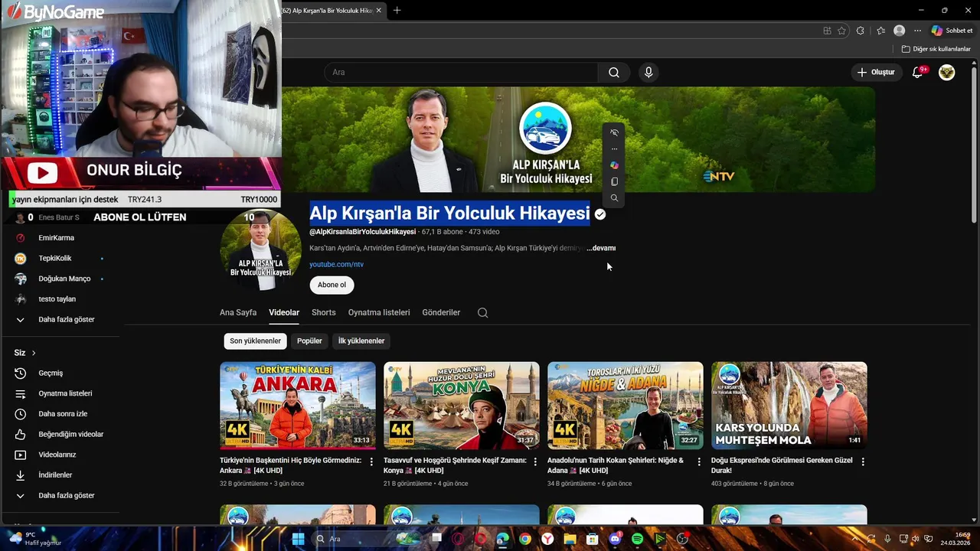Activate voice search microphone icon
Viewport: 980px width, 551px height.
tap(648, 72)
